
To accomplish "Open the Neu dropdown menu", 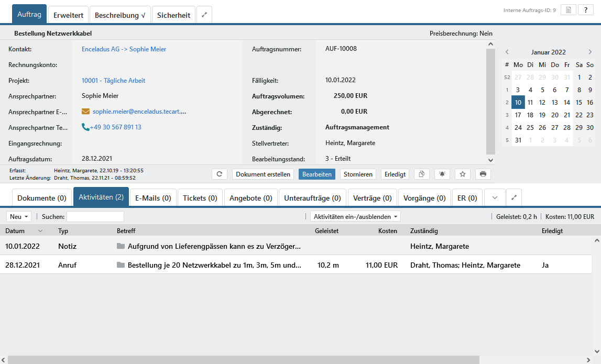I will [19, 217].
